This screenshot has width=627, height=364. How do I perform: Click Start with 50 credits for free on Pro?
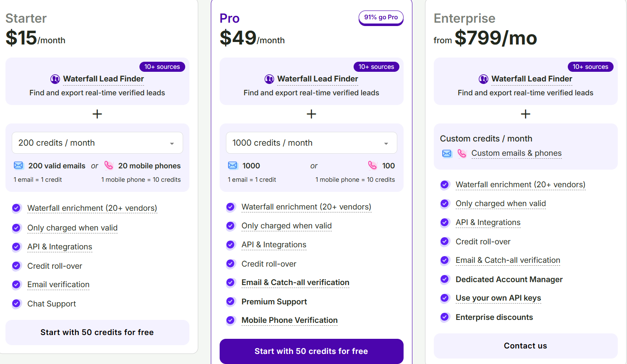point(311,351)
